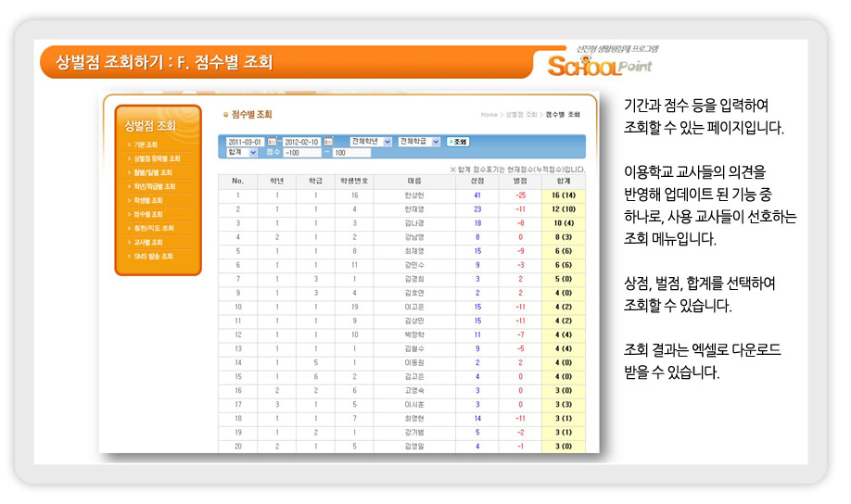Select 교사별 조회 sidebar menu item
The height and width of the screenshot is (504, 851).
[x=148, y=242]
